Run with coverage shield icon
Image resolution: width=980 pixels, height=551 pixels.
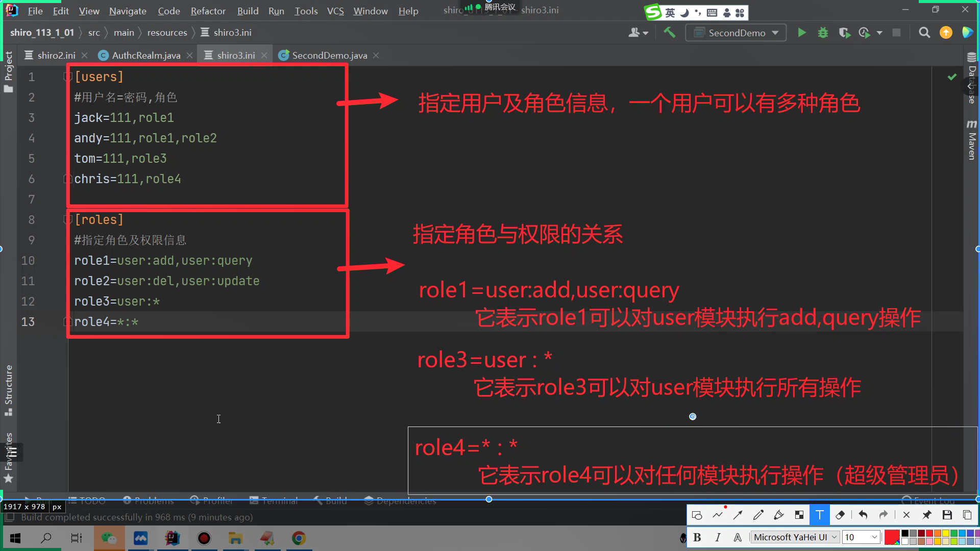pyautogui.click(x=844, y=33)
